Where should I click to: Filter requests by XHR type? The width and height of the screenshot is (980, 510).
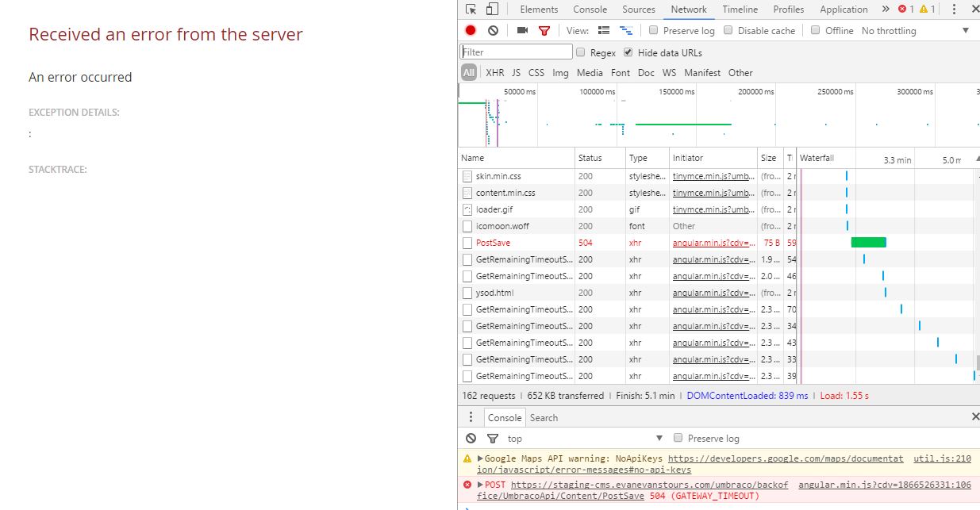(494, 72)
